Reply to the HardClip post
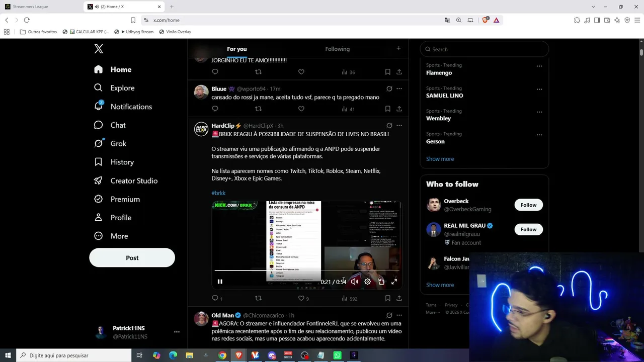 click(215, 298)
